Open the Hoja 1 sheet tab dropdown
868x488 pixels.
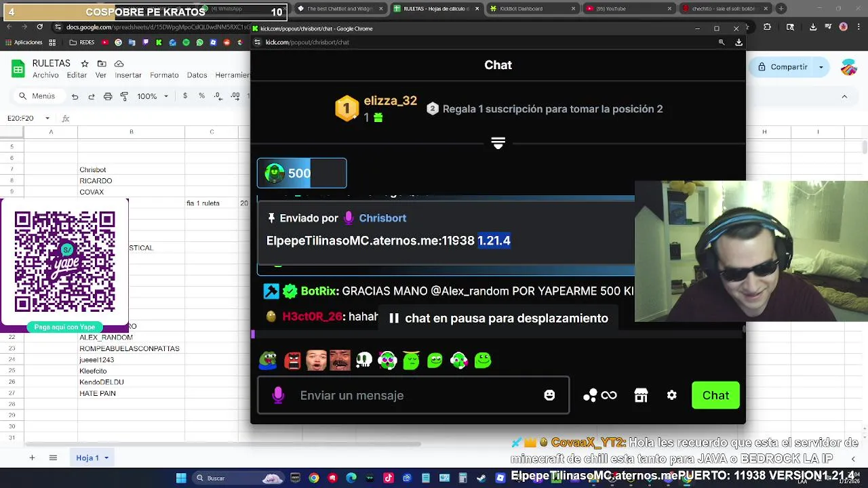106,458
